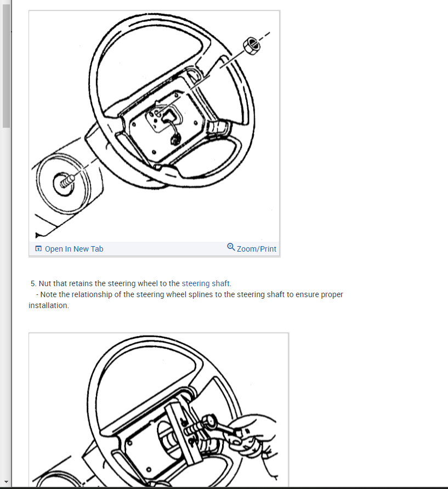Open the diagram via Open In New Tab text
448x489 pixels.
74,249
